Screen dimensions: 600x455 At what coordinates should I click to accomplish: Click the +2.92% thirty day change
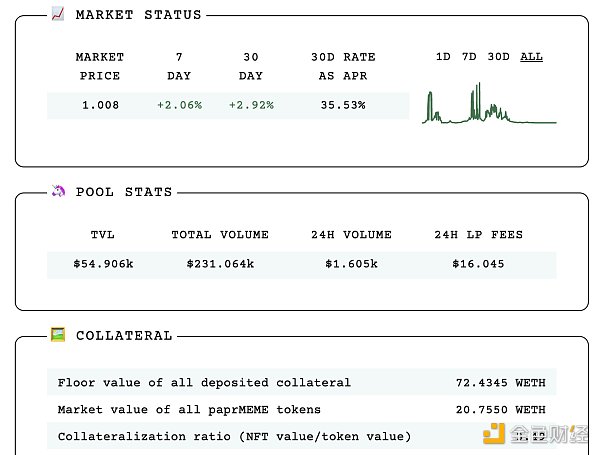(x=251, y=105)
